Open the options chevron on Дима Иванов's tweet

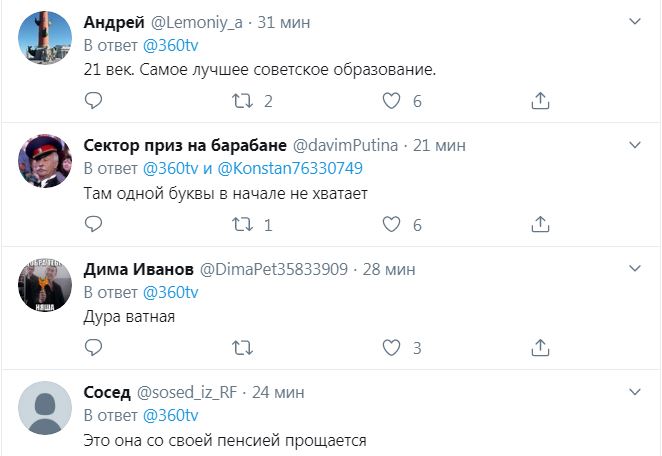[636, 268]
